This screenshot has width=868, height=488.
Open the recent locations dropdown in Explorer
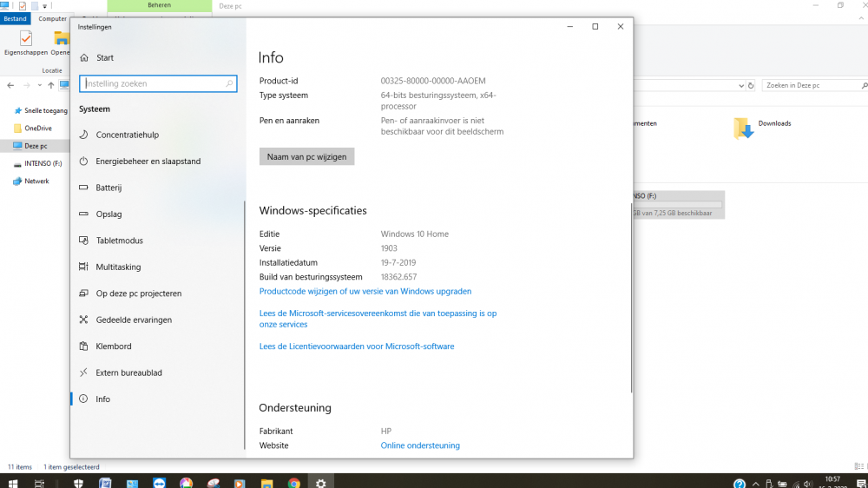click(39, 85)
